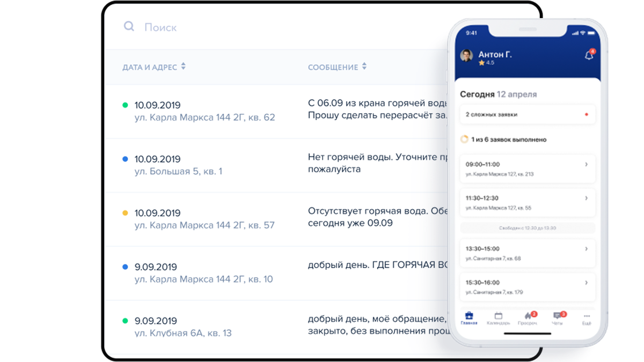The image size is (644, 362).
Task: Click the battery indicator icon
Action: (592, 33)
